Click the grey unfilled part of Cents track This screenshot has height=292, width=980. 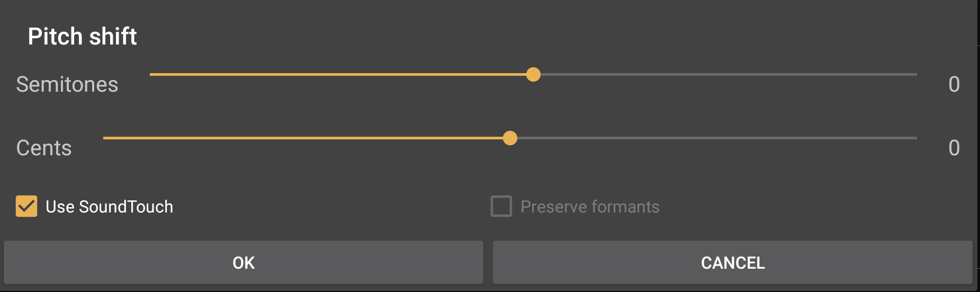715,138
